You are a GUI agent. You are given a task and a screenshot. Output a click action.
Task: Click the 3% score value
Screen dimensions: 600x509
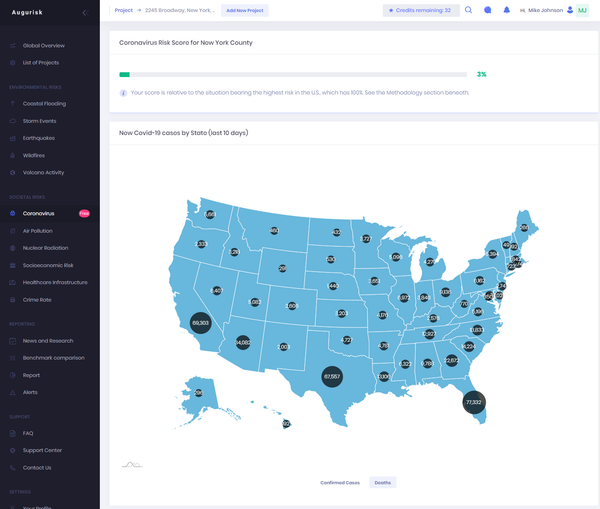coord(481,74)
